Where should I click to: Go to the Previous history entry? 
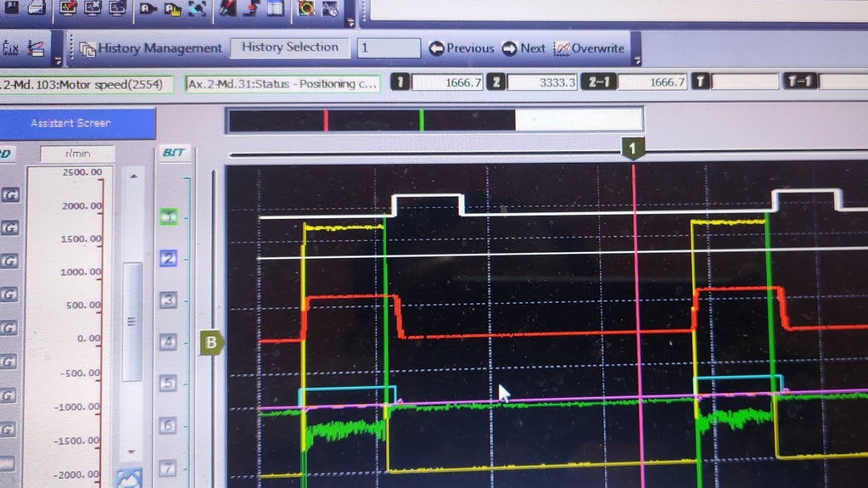[x=462, y=48]
